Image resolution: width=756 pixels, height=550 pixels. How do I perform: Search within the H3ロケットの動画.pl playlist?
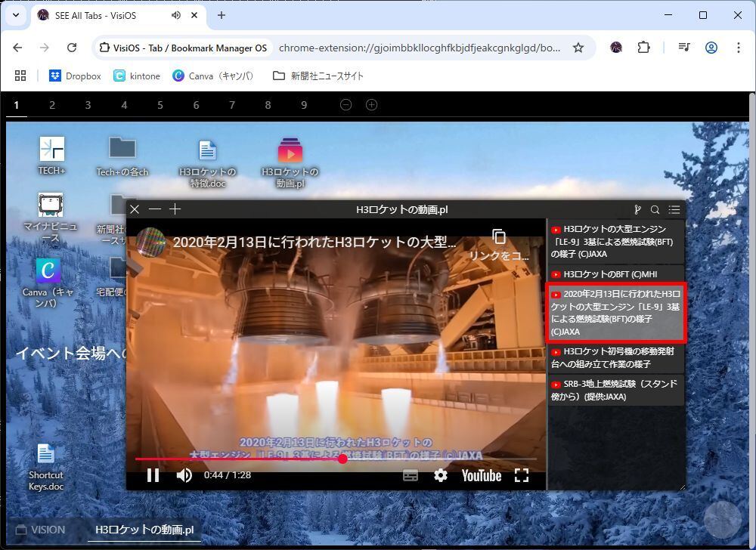click(x=655, y=209)
